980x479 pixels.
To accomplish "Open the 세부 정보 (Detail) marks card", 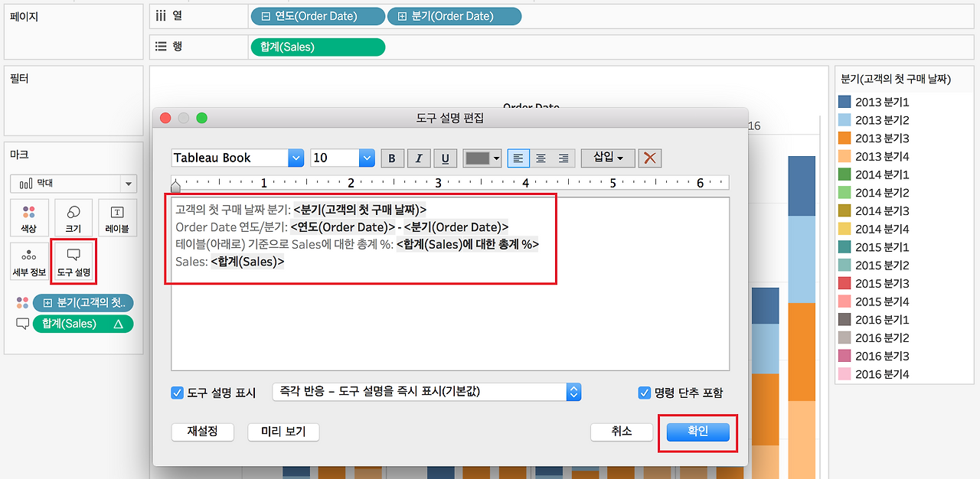I will pos(29,262).
